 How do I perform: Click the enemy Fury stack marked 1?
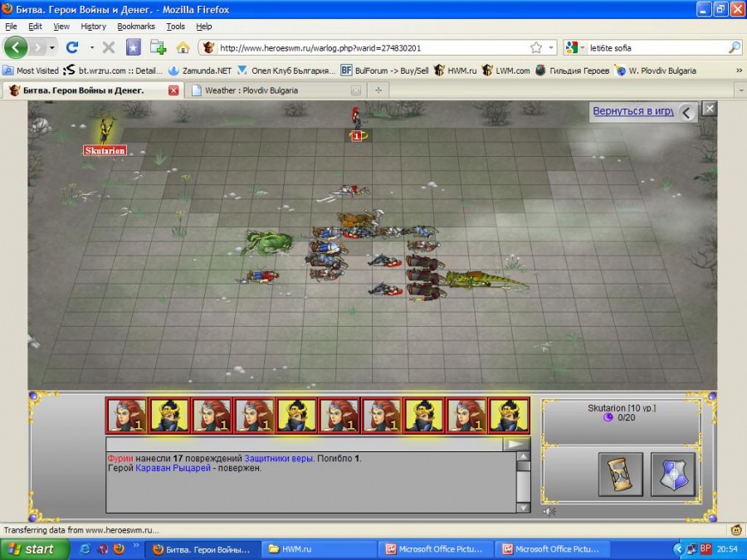[x=356, y=124]
